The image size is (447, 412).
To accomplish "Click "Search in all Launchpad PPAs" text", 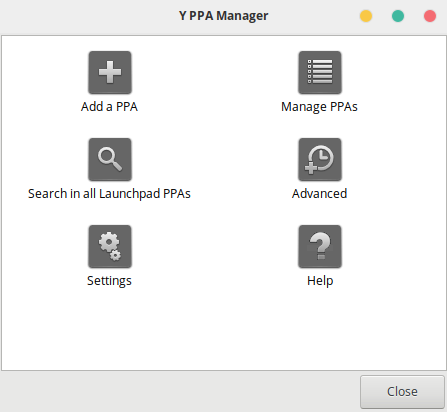I will tap(109, 194).
